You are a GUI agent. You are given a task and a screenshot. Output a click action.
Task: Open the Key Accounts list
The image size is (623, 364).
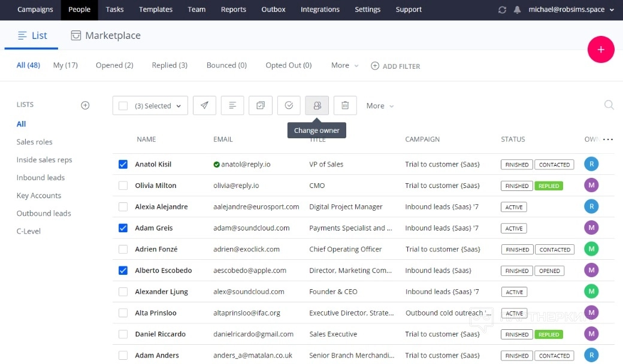pos(38,195)
